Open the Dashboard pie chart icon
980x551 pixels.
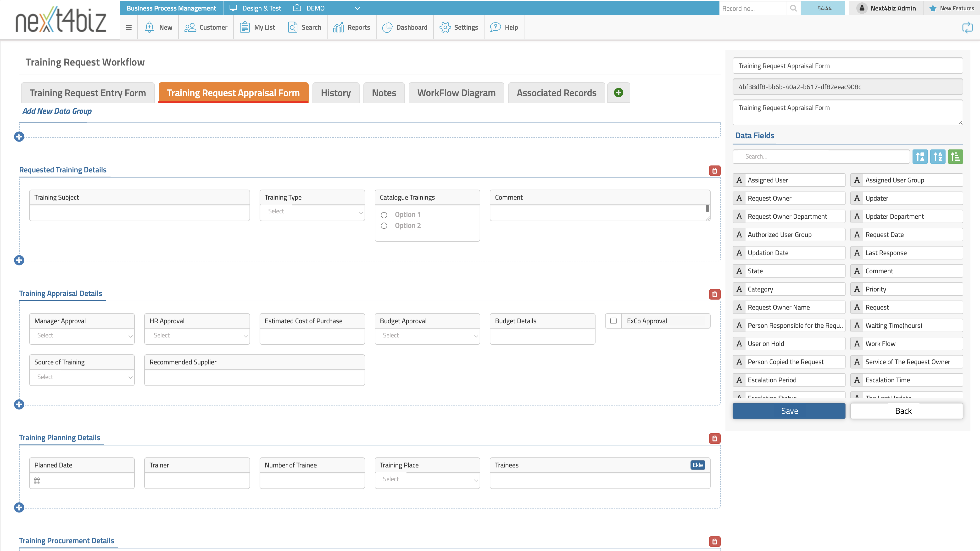(387, 27)
